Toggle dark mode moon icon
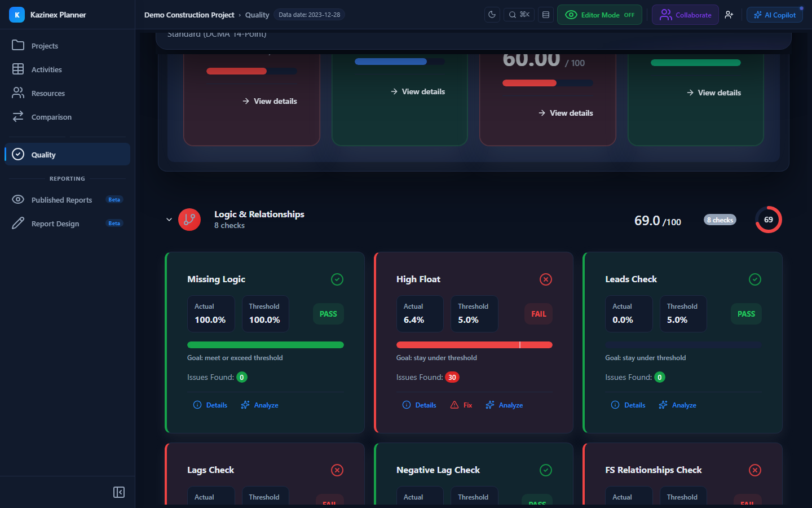The height and width of the screenshot is (508, 812). tap(492, 15)
